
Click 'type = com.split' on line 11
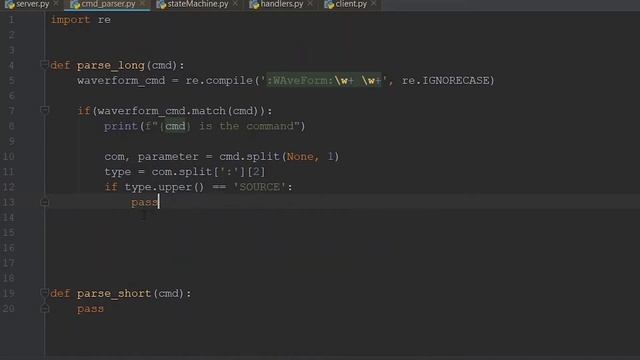click(158, 172)
